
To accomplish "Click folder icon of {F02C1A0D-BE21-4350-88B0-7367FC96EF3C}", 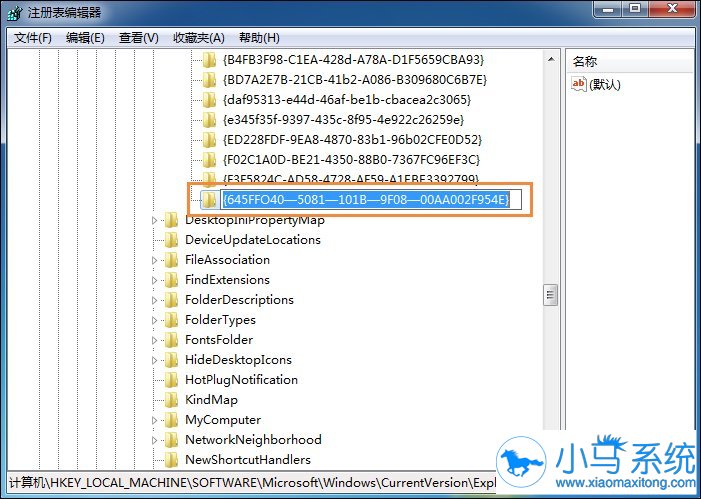I will coord(209,160).
